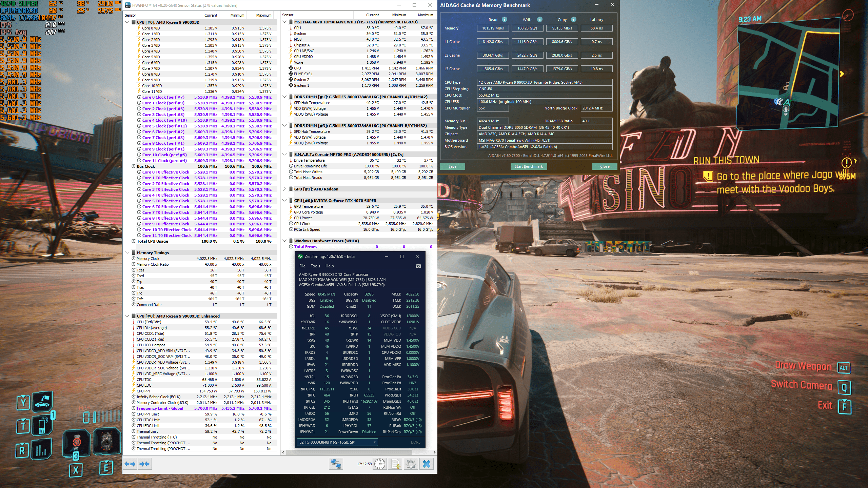Click the info icon beside Copy column
Screen dimensions: 868x488
pos(574,19)
